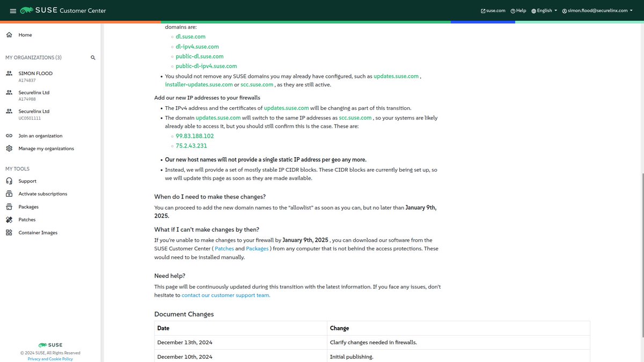Open the hamburger navigation menu
Image resolution: width=644 pixels, height=362 pixels.
[13, 11]
